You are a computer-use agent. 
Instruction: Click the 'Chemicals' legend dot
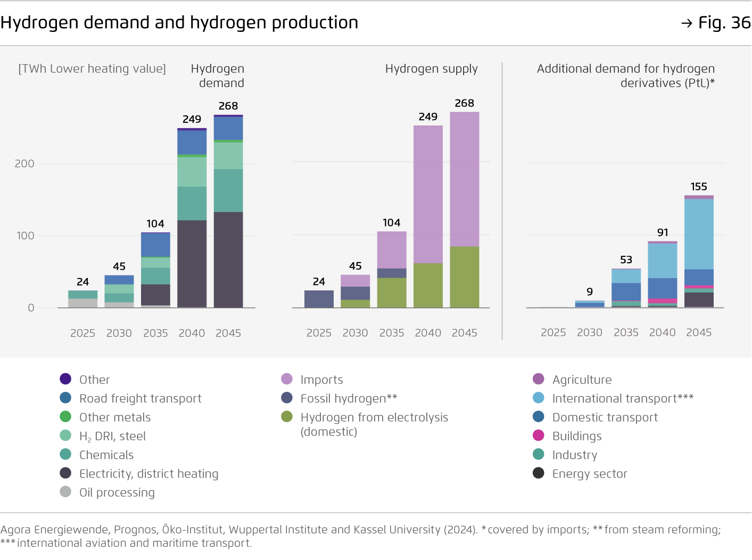(65, 454)
